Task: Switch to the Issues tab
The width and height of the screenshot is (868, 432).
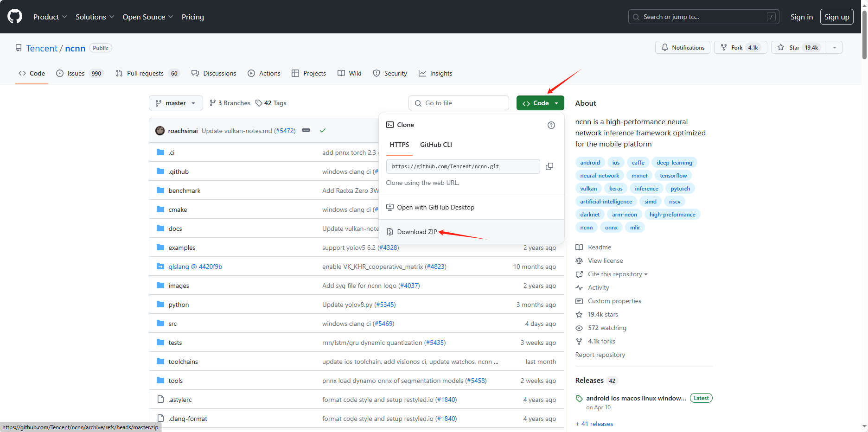Action: point(80,73)
